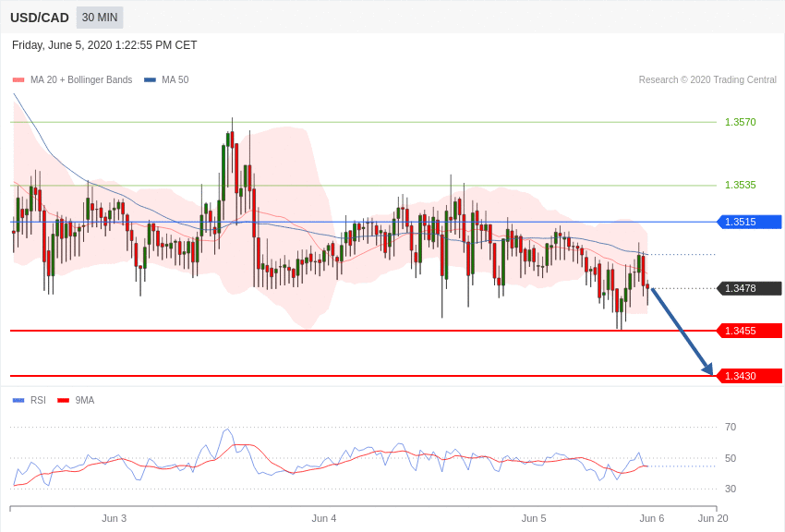Click the 'MA 50' legend label
This screenshot has height=532, width=785.
(x=175, y=80)
